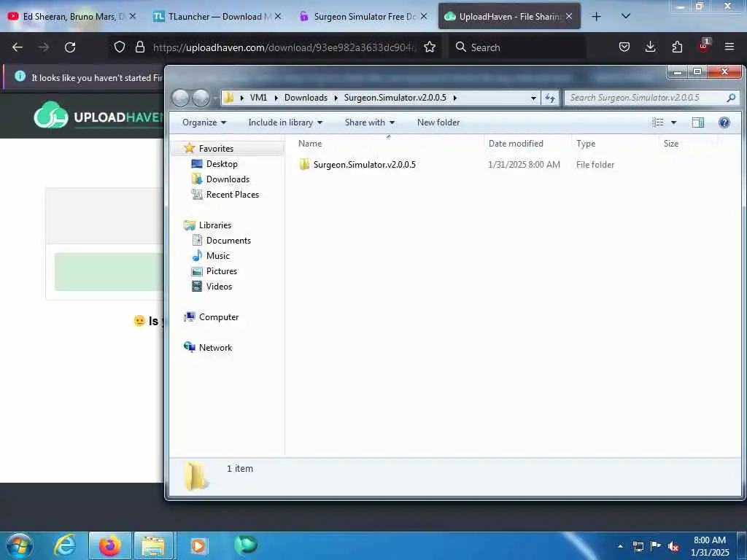Switch to Ed Sheeran YouTube tab
This screenshot has height=560, width=747.
pyautogui.click(x=73, y=17)
